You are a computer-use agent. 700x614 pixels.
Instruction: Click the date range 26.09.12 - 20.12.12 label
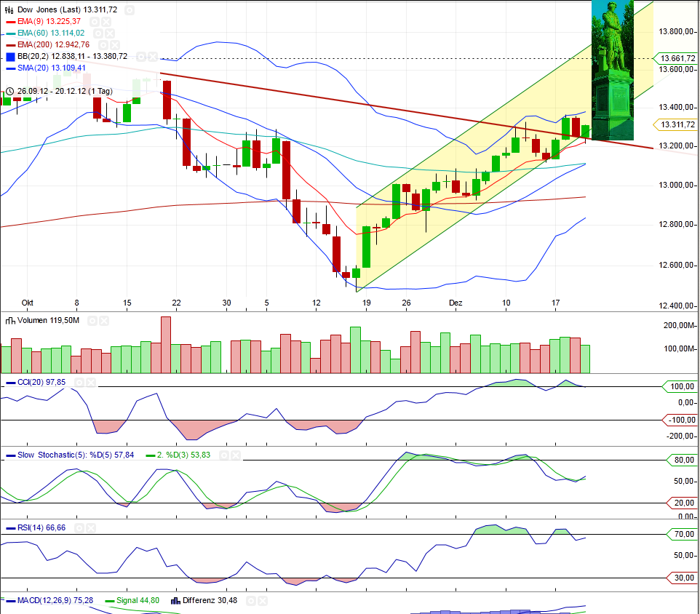coord(65,91)
